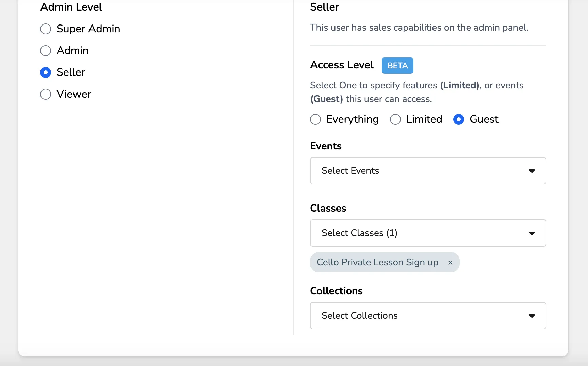Viewport: 588px width, 366px height.
Task: Click the BETA badge
Action: coord(397,66)
